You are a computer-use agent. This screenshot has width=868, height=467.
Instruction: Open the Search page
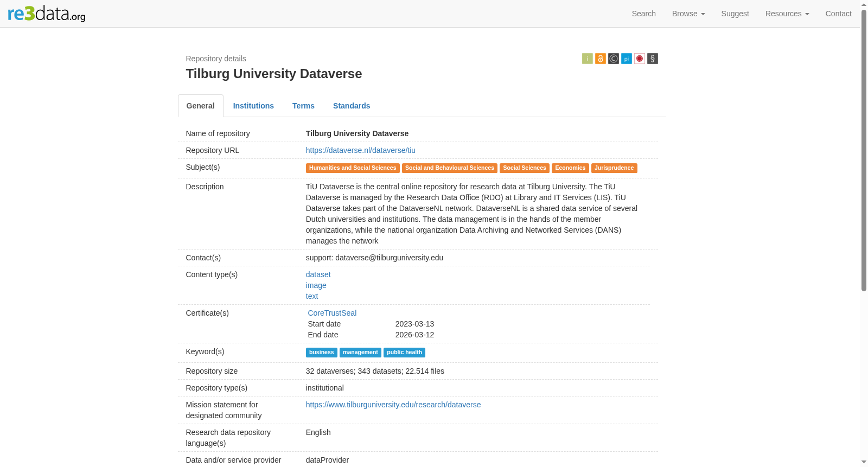[x=644, y=14]
